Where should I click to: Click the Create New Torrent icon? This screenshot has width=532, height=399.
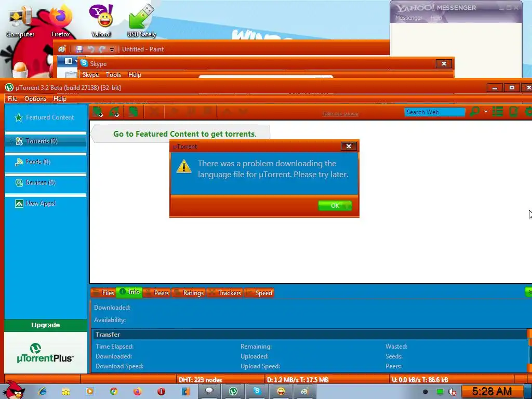coord(133,111)
